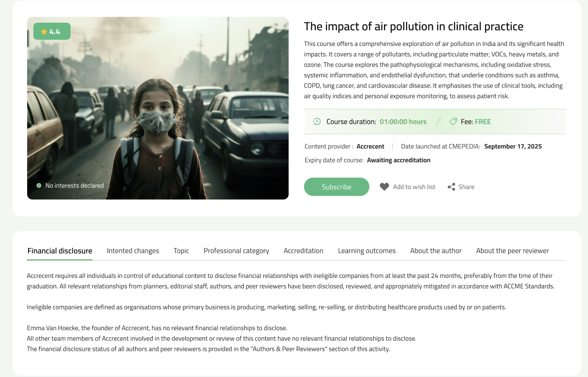Viewport: 588px width, 377px height.
Task: Click the Date launched at CMEPEDIA label
Action: pyautogui.click(x=441, y=146)
